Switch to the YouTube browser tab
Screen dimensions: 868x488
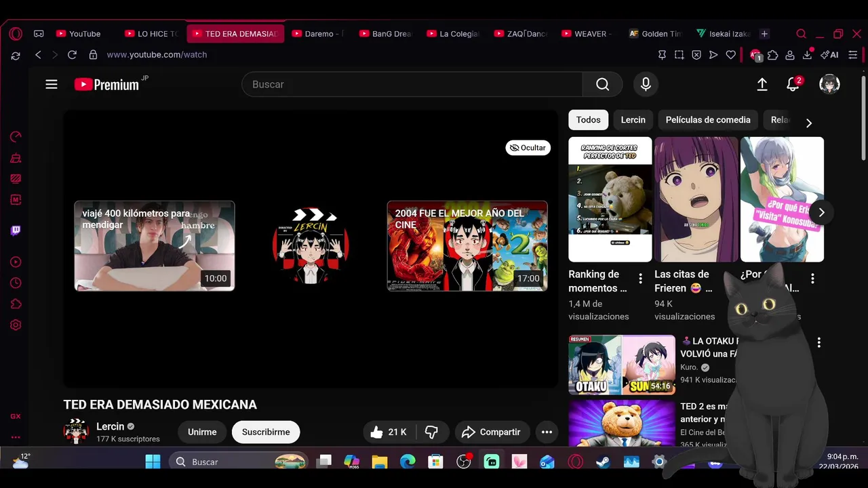(x=85, y=34)
